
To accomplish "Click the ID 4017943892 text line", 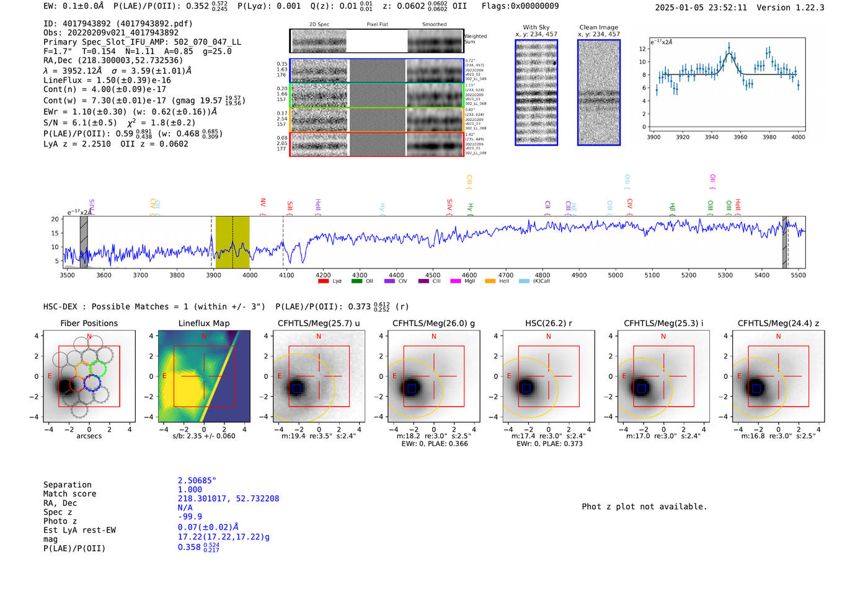I will pyautogui.click(x=118, y=24).
